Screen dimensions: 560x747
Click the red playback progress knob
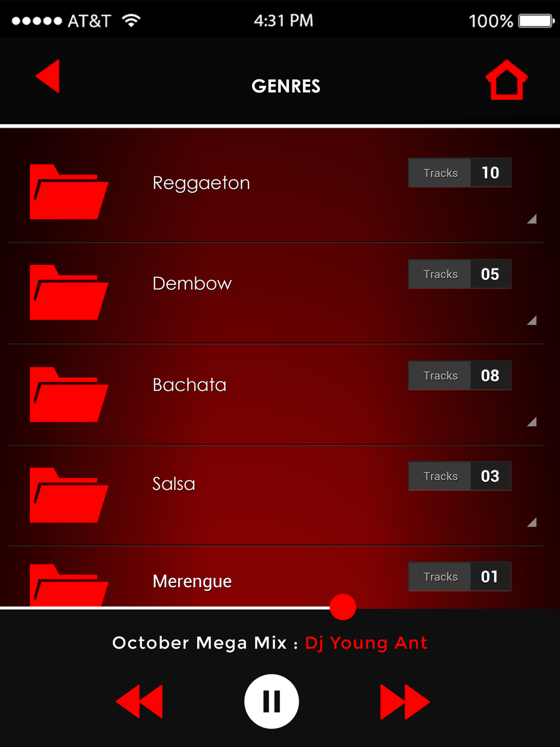coord(343,607)
